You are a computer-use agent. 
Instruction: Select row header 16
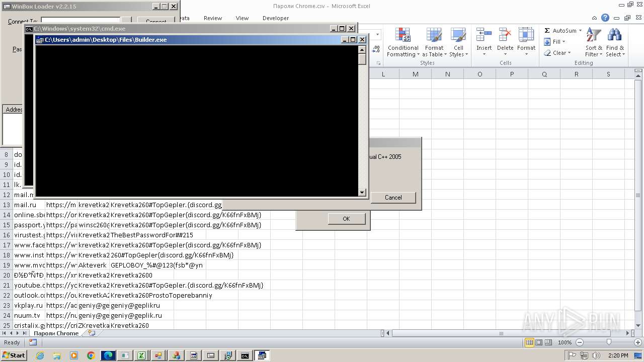(x=7, y=235)
